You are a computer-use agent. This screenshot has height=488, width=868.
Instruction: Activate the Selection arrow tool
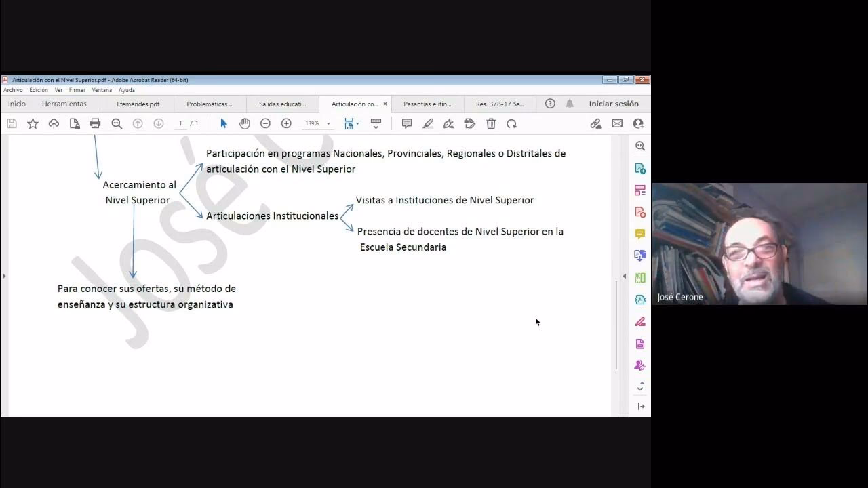point(223,123)
